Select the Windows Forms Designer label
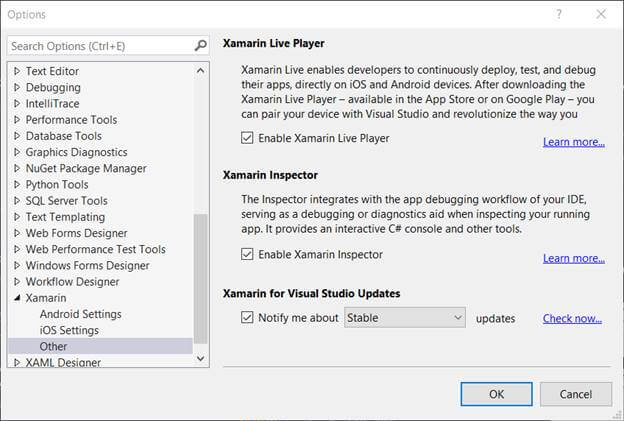The height and width of the screenshot is (421, 624). (x=88, y=265)
